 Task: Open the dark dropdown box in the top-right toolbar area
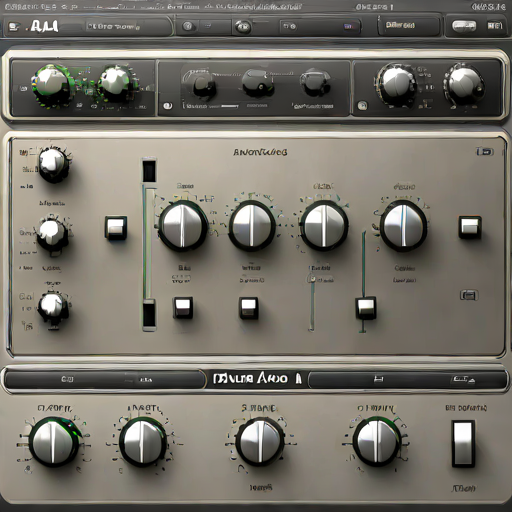click(409, 26)
